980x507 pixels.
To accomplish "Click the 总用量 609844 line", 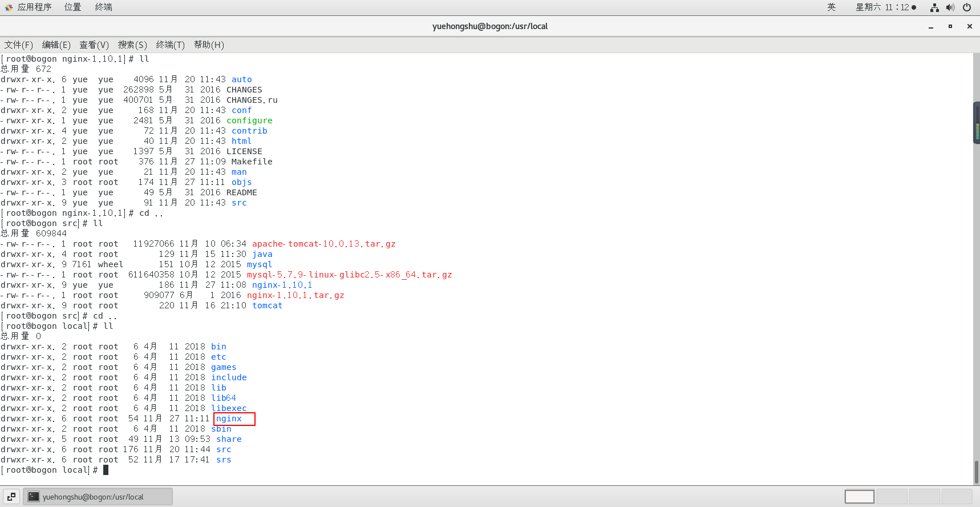I will 34,234.
